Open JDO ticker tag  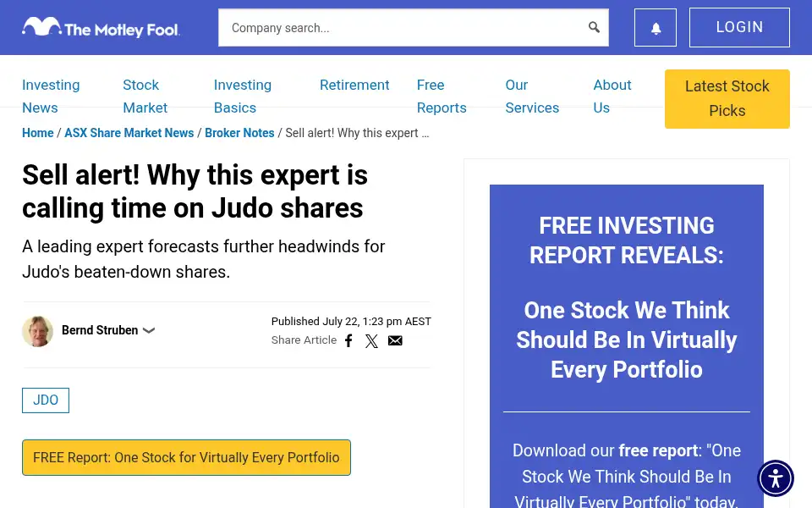pyautogui.click(x=46, y=400)
